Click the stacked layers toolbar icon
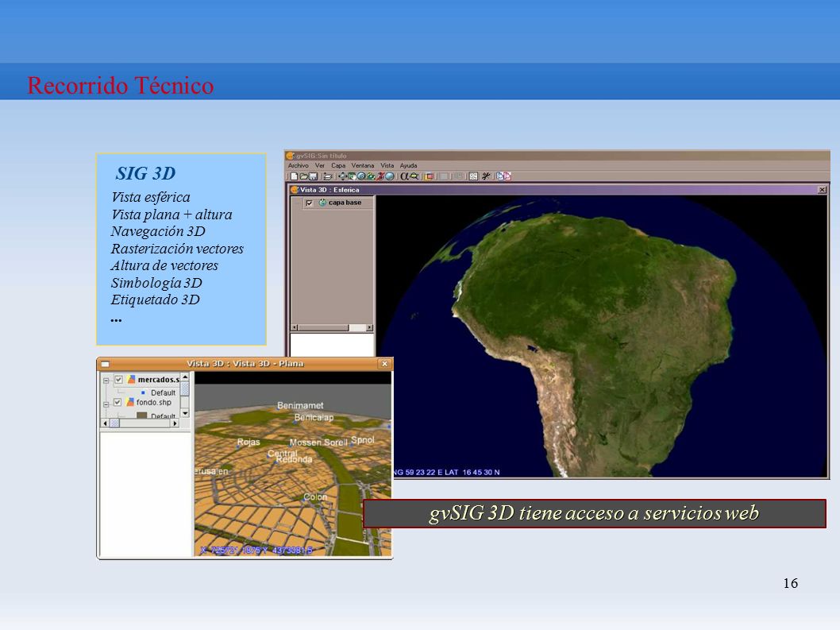840x630 pixels. [327, 176]
